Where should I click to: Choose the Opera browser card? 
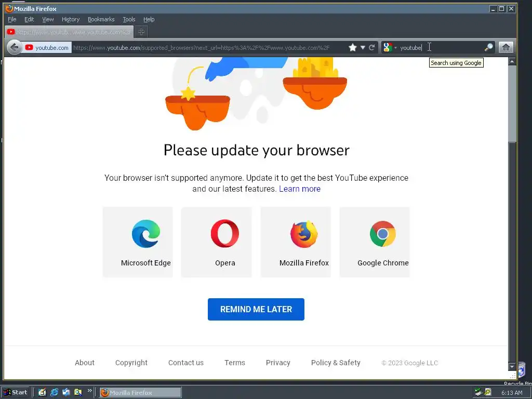tap(217, 242)
